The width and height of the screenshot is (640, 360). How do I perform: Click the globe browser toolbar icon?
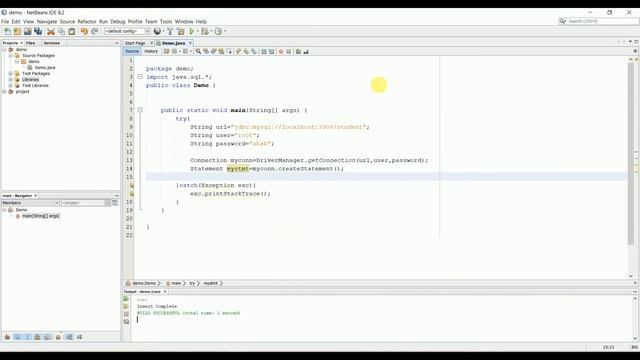point(157,31)
